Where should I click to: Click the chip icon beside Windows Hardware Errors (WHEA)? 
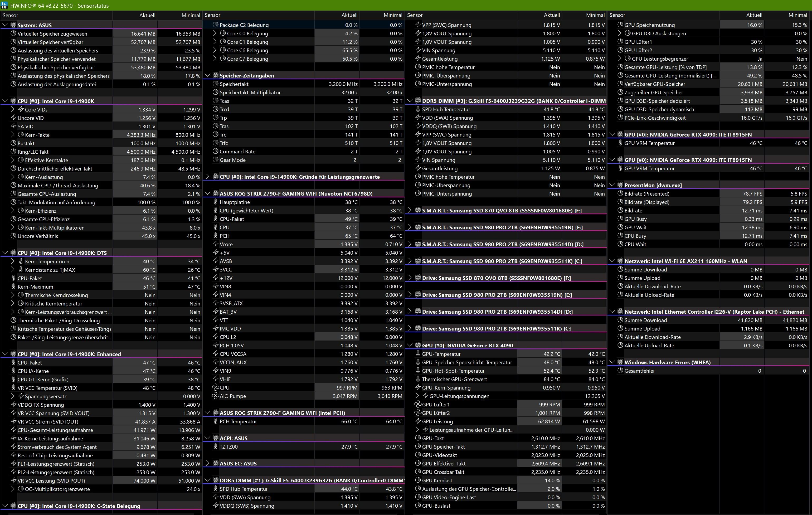click(x=620, y=362)
